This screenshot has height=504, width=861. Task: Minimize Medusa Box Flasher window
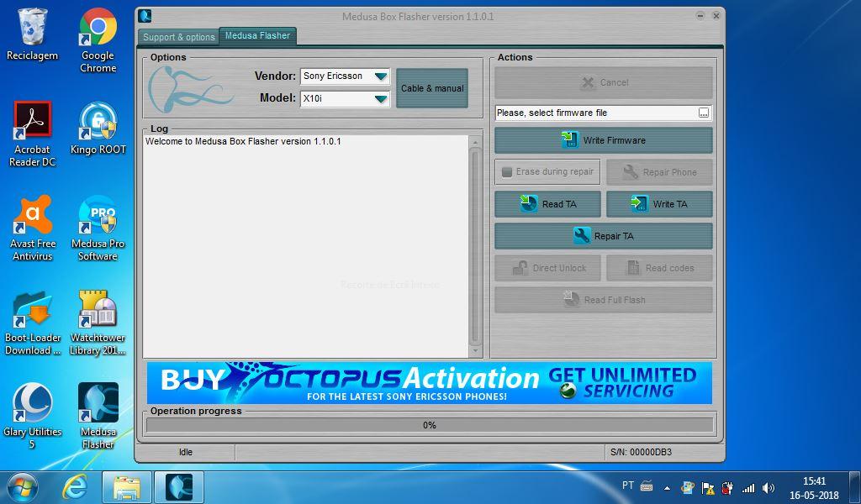point(700,16)
